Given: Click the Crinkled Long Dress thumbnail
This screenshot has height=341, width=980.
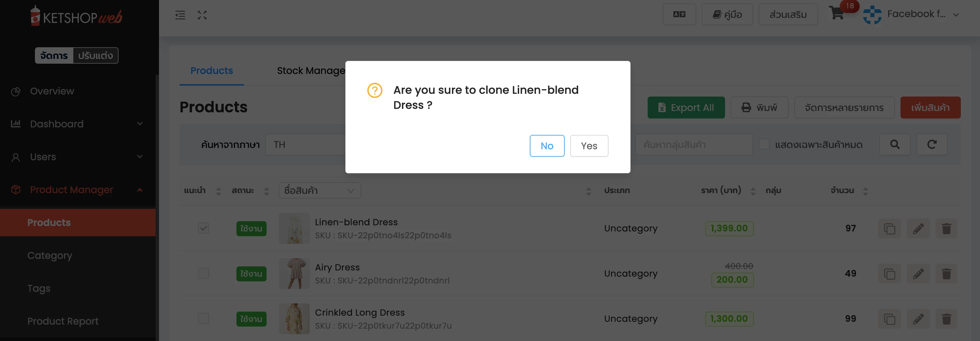Looking at the screenshot, I should click(294, 318).
